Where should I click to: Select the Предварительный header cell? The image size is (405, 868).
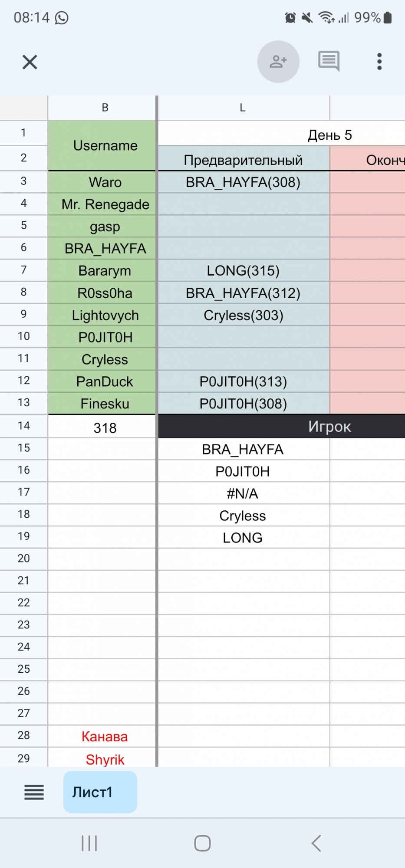tap(243, 160)
